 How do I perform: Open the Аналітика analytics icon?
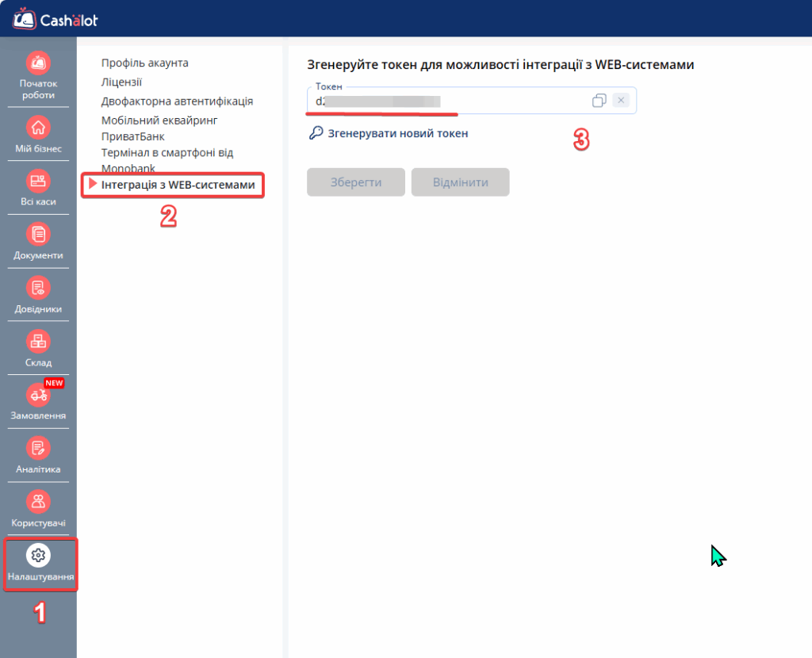pos(38,448)
